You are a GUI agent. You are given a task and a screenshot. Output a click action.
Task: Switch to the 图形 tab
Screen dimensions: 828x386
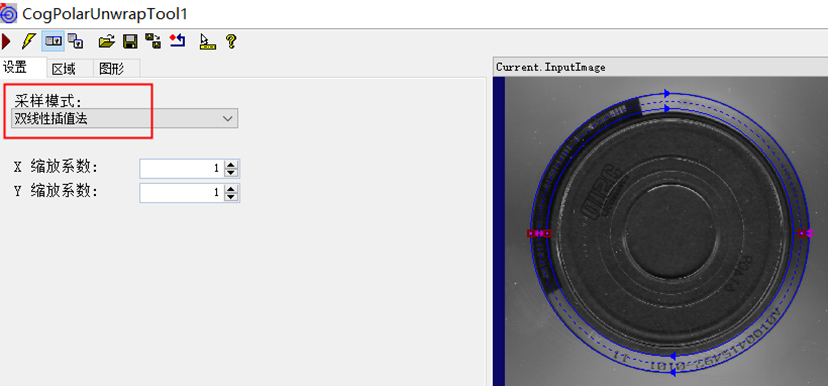111,69
